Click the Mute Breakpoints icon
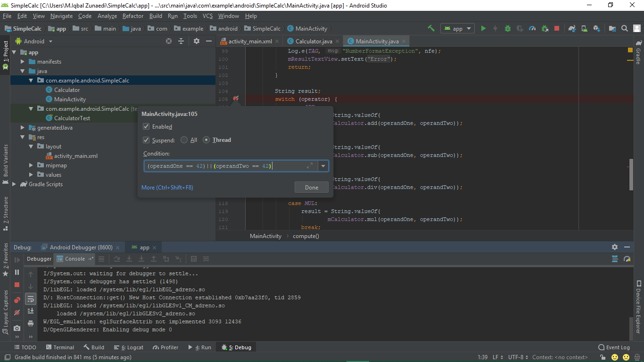Viewport: 644px width, 362px height. pyautogui.click(x=17, y=312)
